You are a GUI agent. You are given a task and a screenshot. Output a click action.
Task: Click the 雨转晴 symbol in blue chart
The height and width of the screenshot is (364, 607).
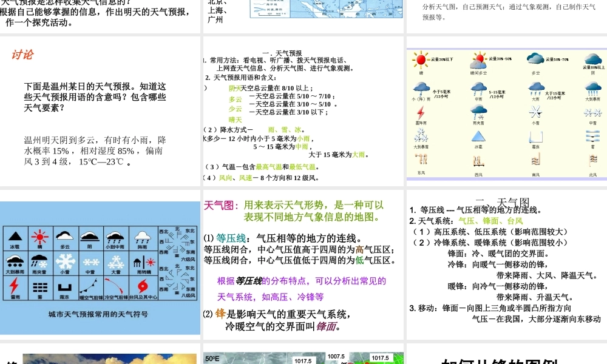click(x=144, y=263)
